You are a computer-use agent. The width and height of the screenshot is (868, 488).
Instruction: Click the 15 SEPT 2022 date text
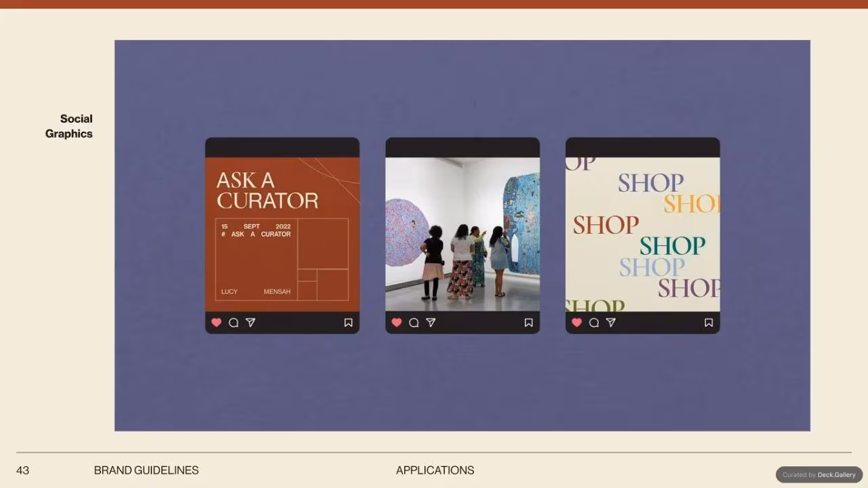(x=256, y=226)
